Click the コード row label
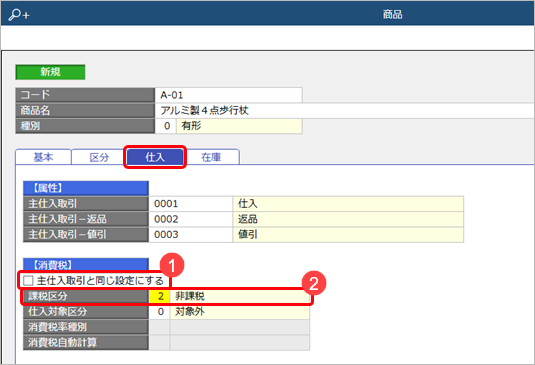The image size is (535, 365). pyautogui.click(x=85, y=95)
